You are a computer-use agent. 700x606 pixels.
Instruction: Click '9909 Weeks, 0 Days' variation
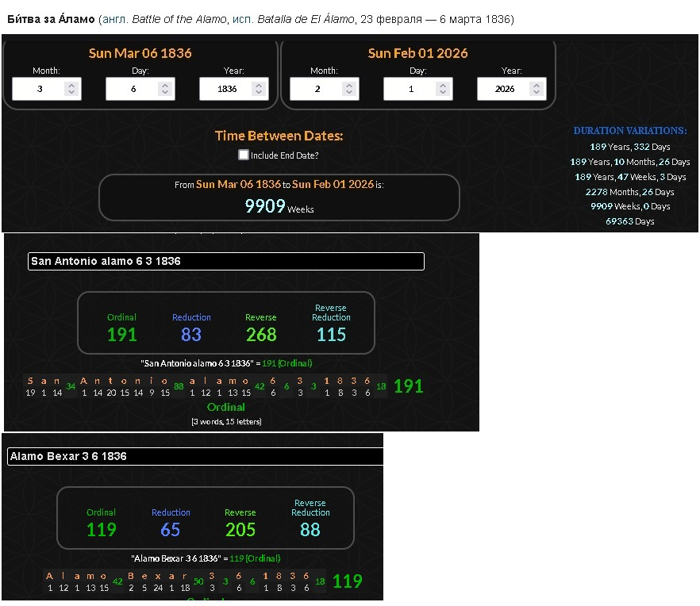point(630,206)
